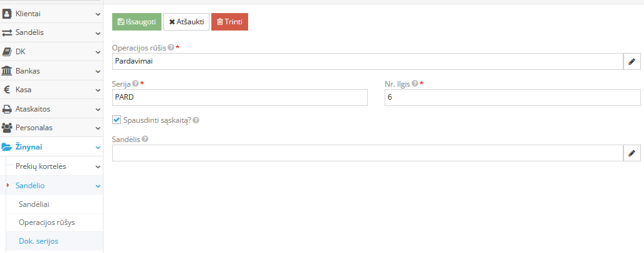
Task: Click the red Trinti delete button
Action: click(x=229, y=22)
